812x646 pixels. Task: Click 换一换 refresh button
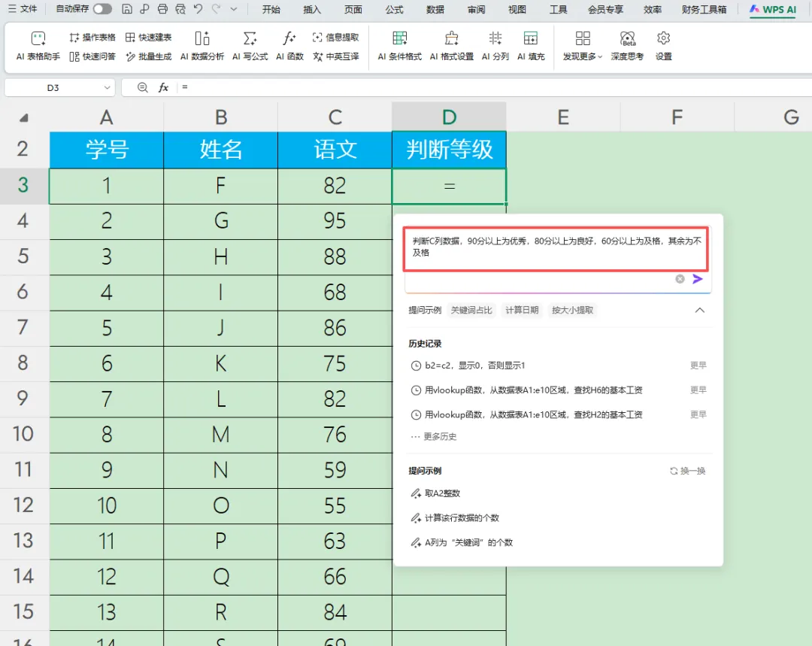(x=688, y=471)
